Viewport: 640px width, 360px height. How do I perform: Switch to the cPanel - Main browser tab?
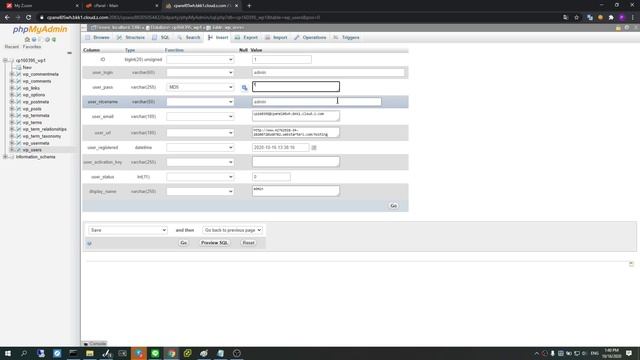click(x=122, y=6)
